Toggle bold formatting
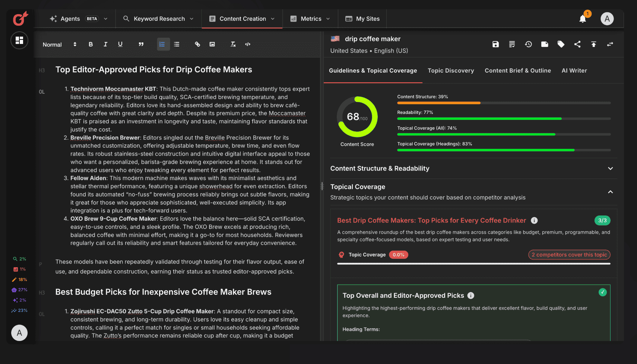The image size is (637, 364). 91,44
